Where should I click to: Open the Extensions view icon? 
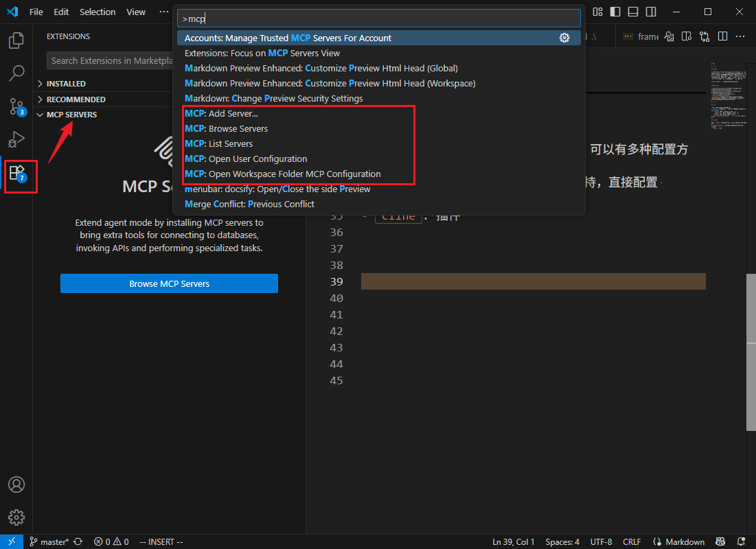17,172
